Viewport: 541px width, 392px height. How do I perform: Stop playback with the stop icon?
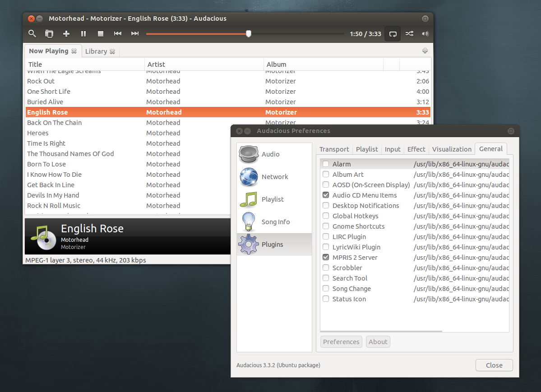click(100, 33)
